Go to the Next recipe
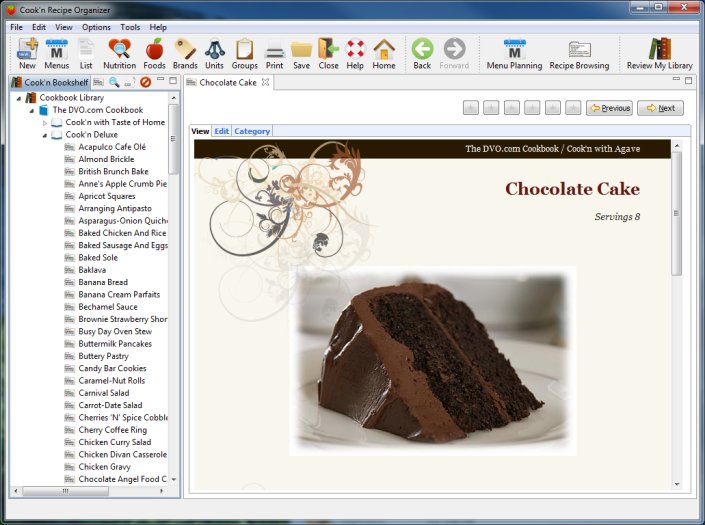This screenshot has height=525, width=705. pos(660,108)
